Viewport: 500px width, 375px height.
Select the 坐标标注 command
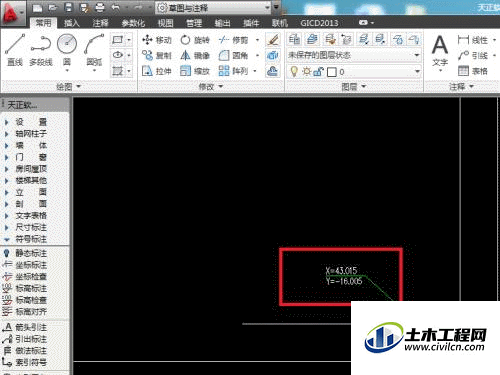point(25,265)
